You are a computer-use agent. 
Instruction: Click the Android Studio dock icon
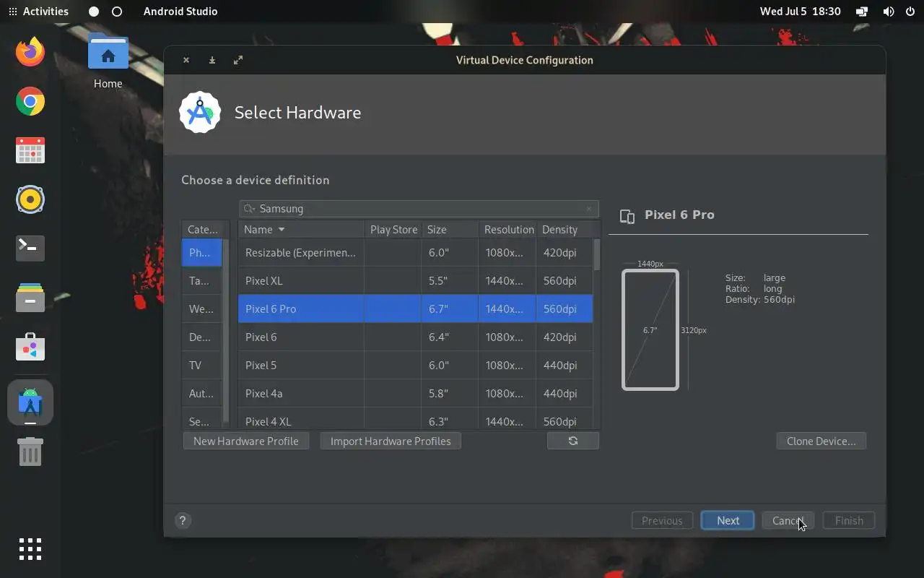(30, 402)
